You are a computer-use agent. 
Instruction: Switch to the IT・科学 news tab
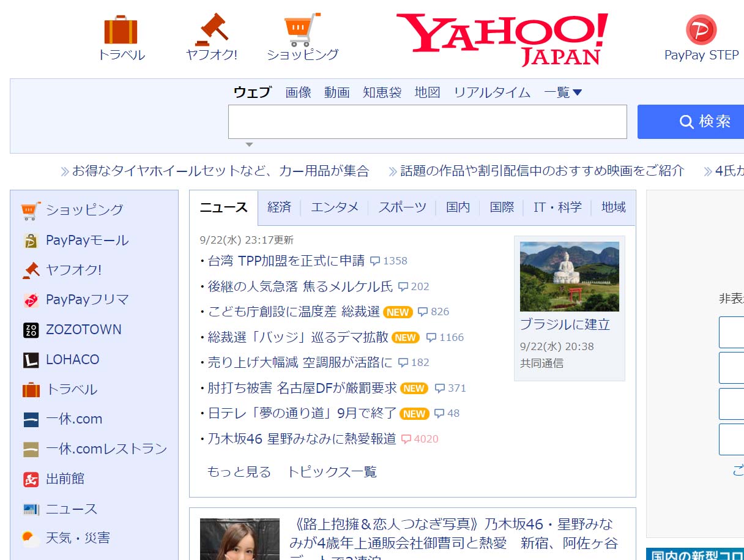click(557, 207)
